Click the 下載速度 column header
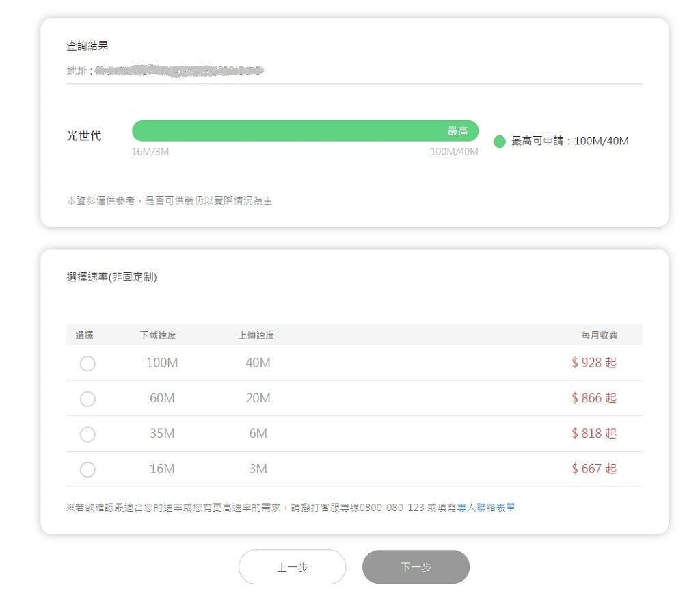Image resolution: width=700 pixels, height=600 pixels. [158, 335]
